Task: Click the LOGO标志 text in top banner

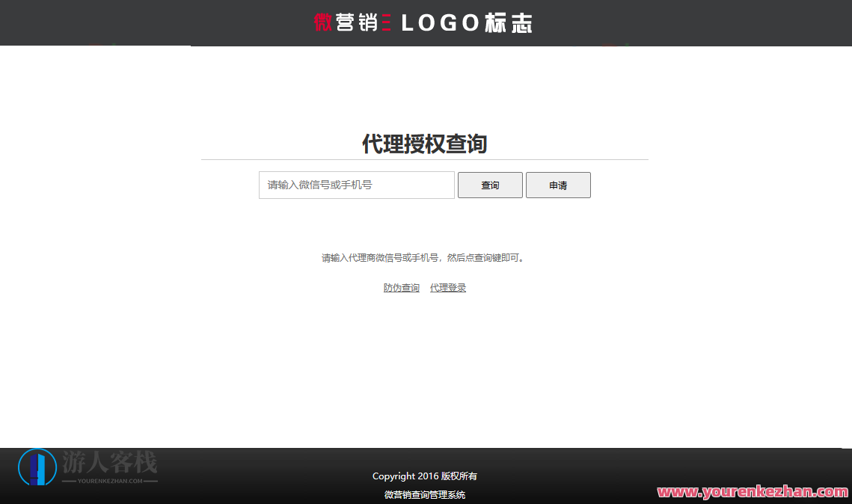Action: pos(465,22)
